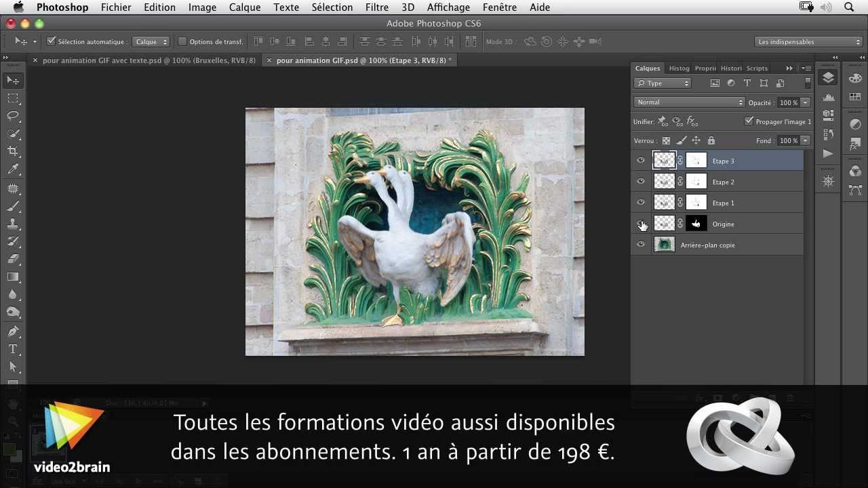Screen dimensions: 868x488
Task: Open the Les indispensables workspace dropdown
Action: tap(808, 41)
